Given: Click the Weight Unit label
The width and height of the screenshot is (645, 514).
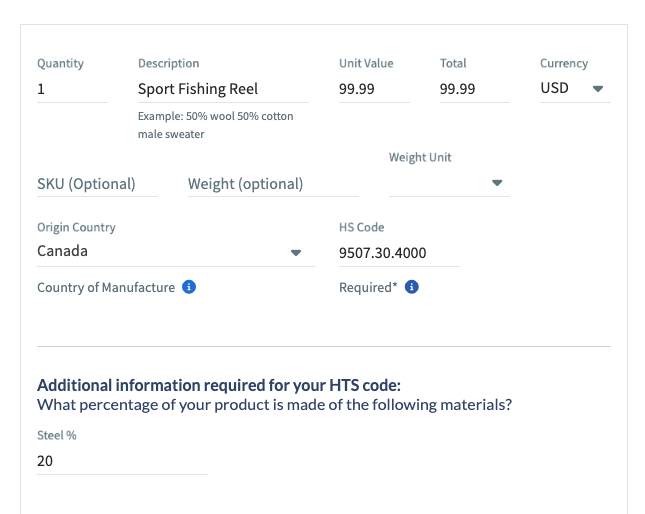Looking at the screenshot, I should click(420, 157).
